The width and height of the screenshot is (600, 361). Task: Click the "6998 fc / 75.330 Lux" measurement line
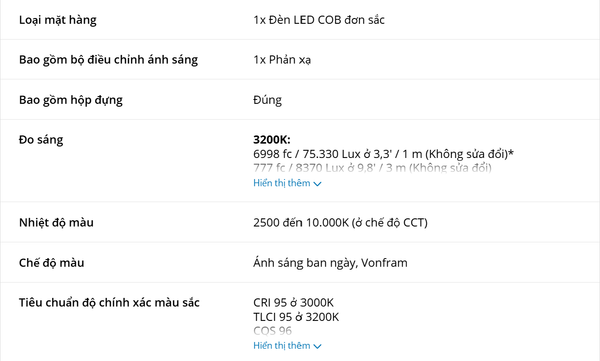click(x=383, y=154)
